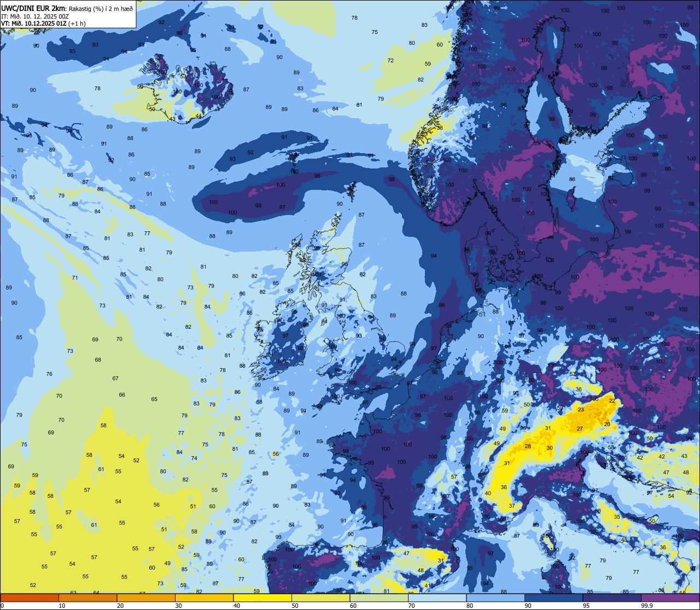700x610 pixels.
Task: Click the map value '71' in the Atlantic
Action: pyautogui.click(x=75, y=278)
